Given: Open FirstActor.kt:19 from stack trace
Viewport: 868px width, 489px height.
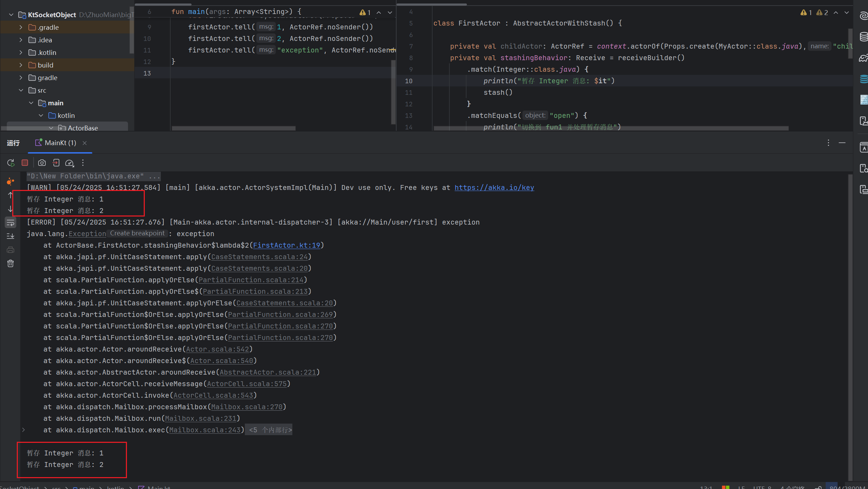Looking at the screenshot, I should tap(286, 245).
